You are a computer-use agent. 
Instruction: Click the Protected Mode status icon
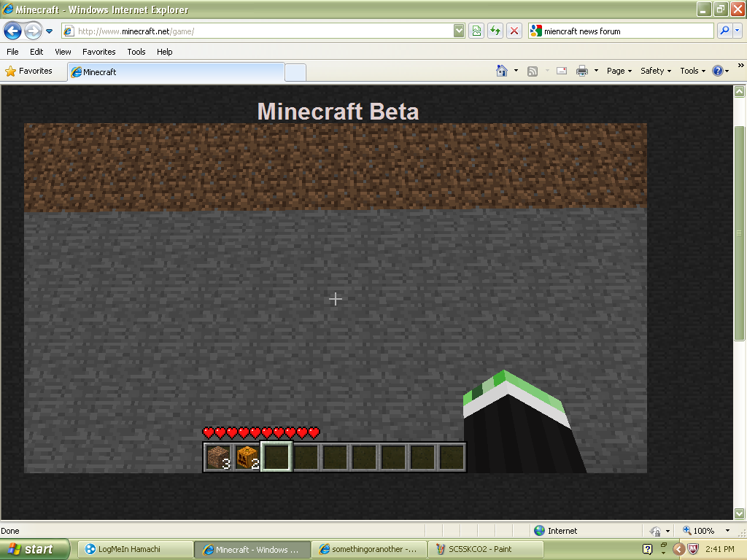pyautogui.click(x=656, y=531)
